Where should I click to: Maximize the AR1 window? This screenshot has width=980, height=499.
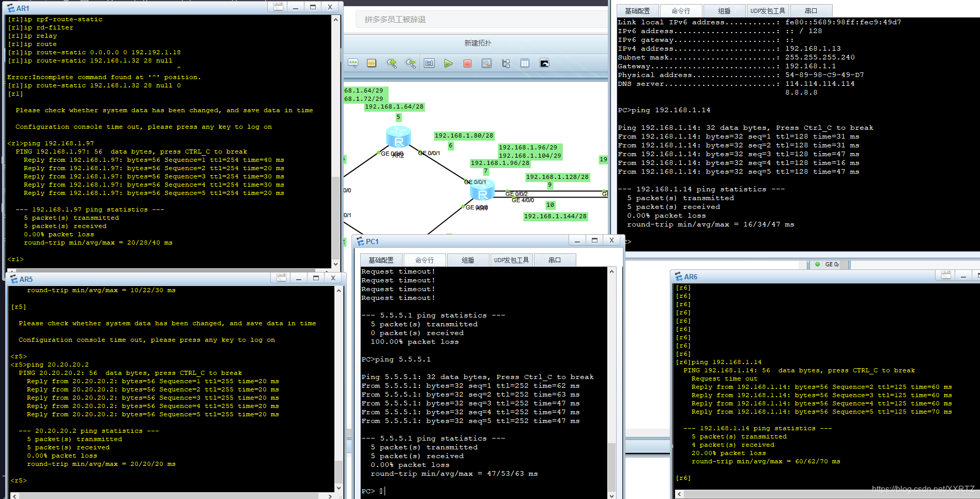click(313, 7)
